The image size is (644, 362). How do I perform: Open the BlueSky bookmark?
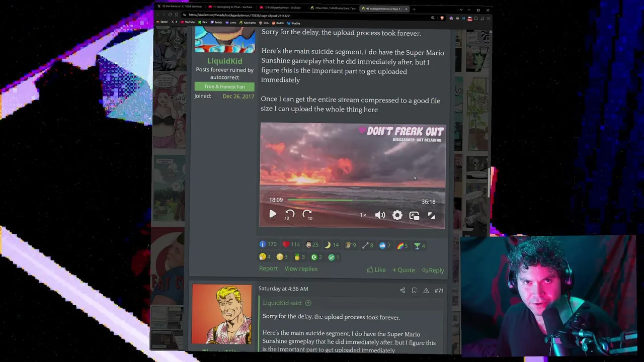(294, 23)
